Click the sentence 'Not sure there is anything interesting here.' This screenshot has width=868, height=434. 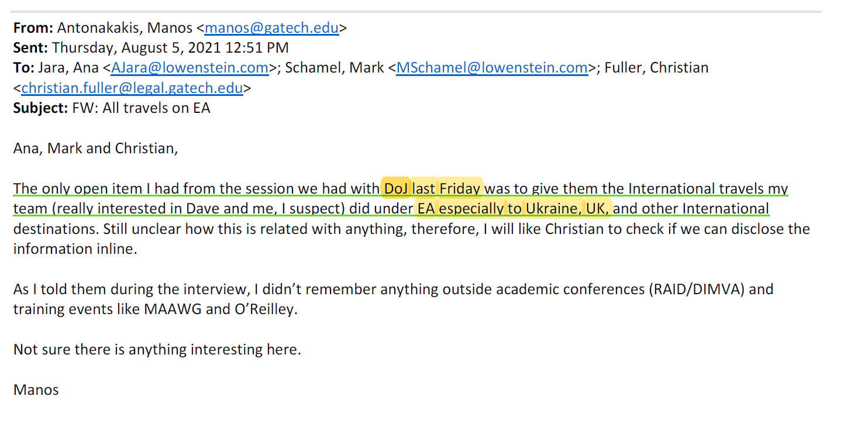[157, 349]
